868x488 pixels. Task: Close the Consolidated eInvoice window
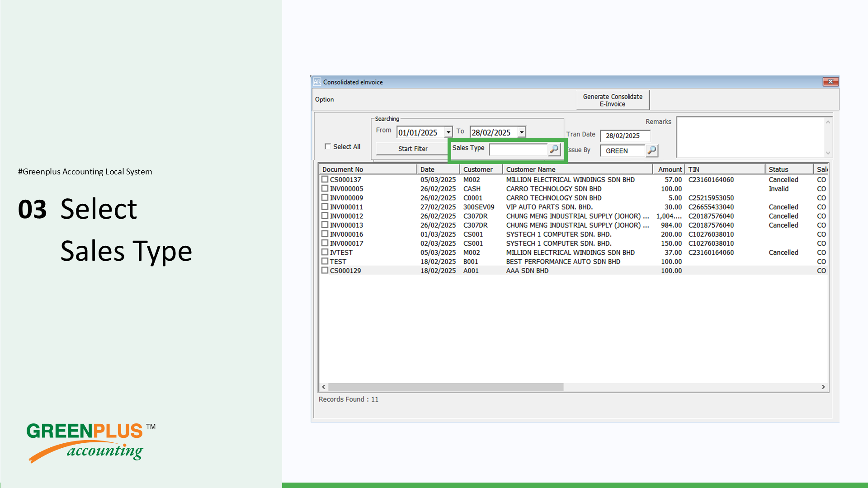(x=830, y=81)
